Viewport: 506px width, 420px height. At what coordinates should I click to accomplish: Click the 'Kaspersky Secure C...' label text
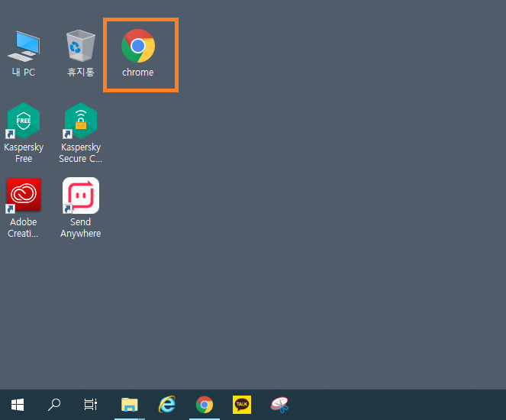pos(81,153)
